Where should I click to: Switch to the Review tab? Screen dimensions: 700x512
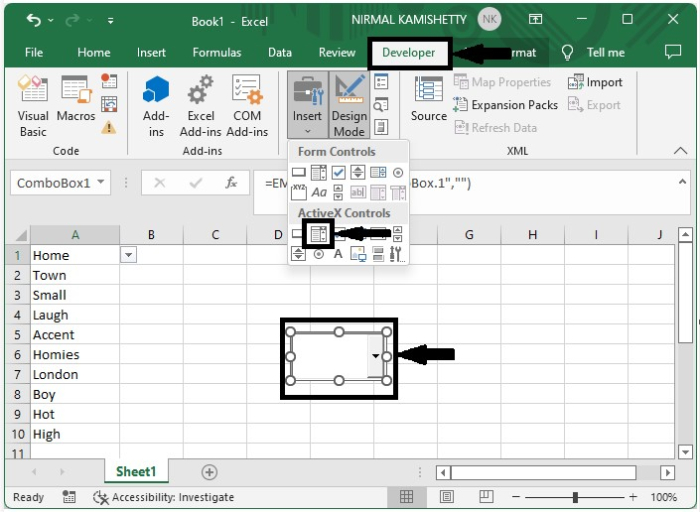pyautogui.click(x=337, y=53)
